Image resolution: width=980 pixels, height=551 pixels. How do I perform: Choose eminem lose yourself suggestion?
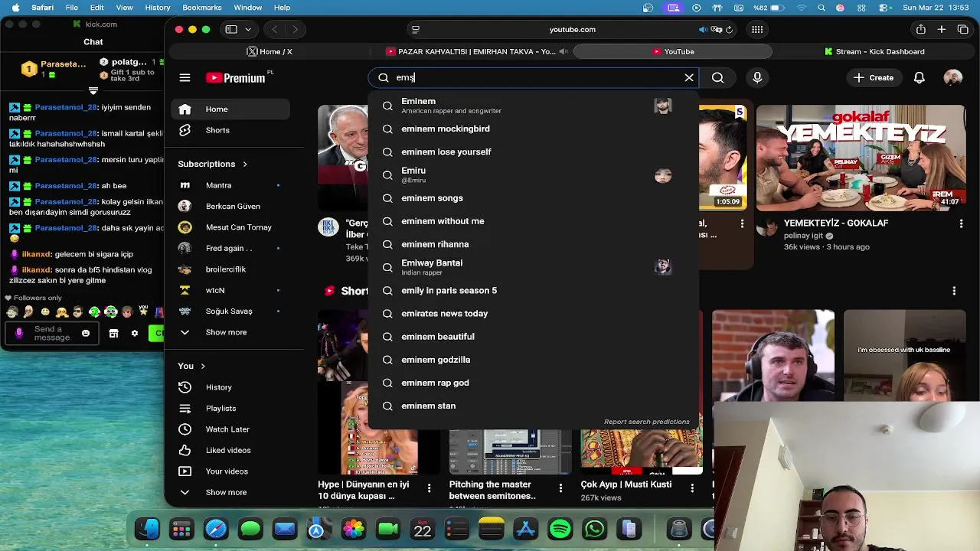tap(534, 152)
